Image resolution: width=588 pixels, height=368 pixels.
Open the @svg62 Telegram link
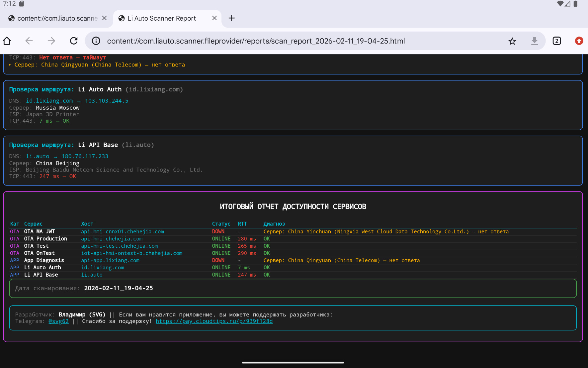click(x=58, y=321)
